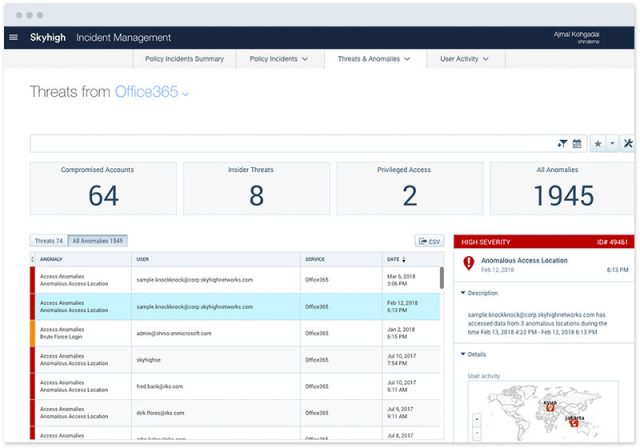Click the Jakarta location marker on map
Screen dimensions: 640x448
(x=574, y=422)
